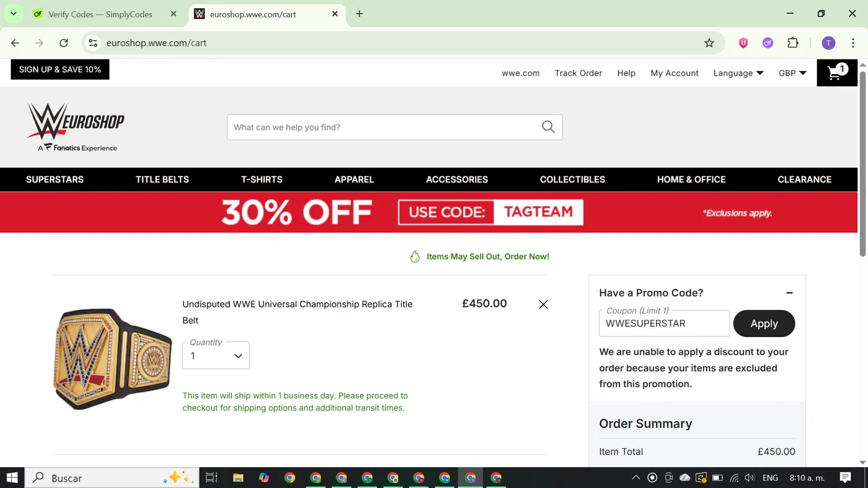Open the clock showing 8:10 a. m.
This screenshot has width=868, height=488.
pos(807,478)
